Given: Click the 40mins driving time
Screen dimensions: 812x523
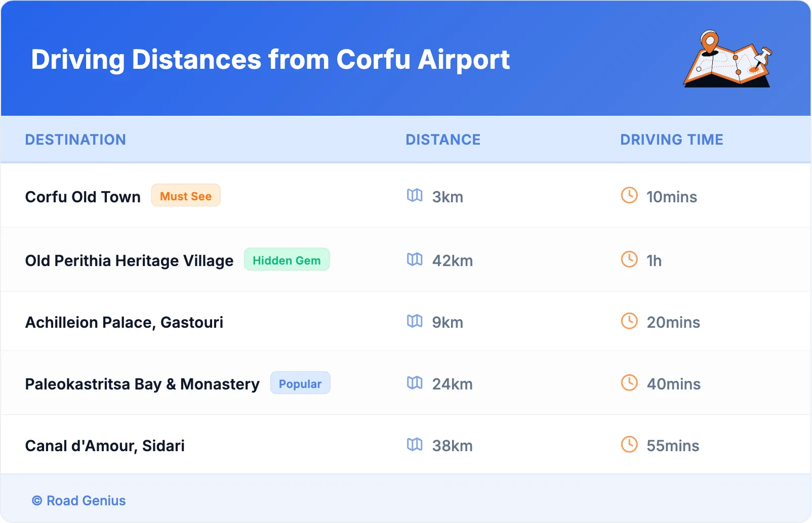Looking at the screenshot, I should pyautogui.click(x=674, y=384).
